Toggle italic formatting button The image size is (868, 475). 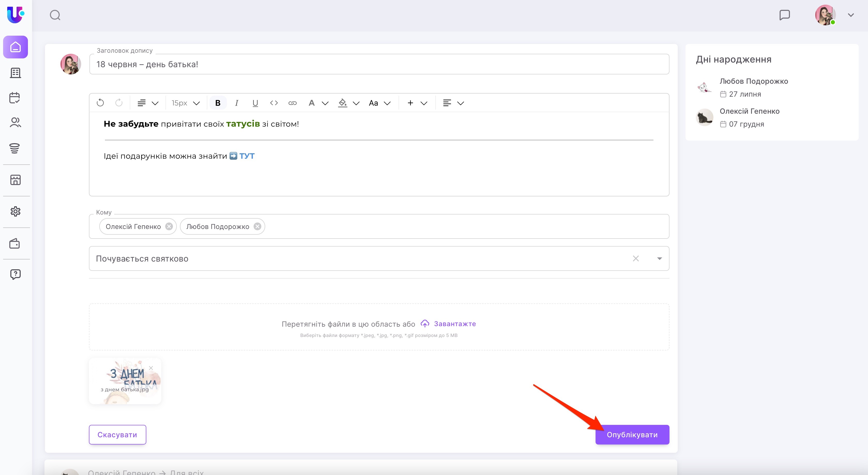click(x=237, y=103)
